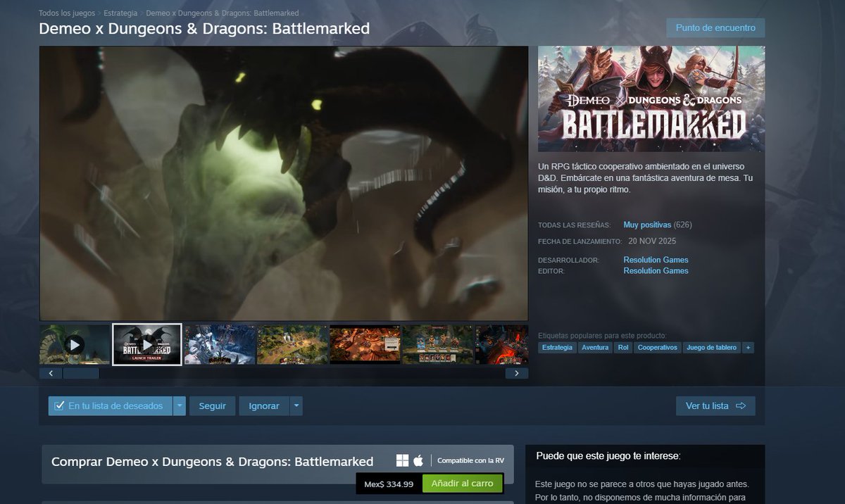Click the game description paragraph
845x504 pixels.
(645, 178)
